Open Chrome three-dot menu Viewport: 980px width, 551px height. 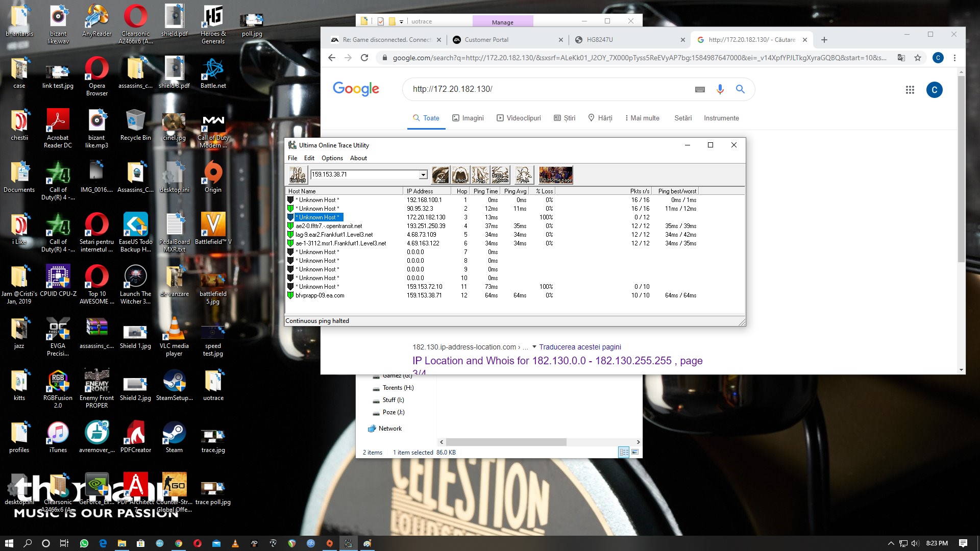click(x=954, y=58)
